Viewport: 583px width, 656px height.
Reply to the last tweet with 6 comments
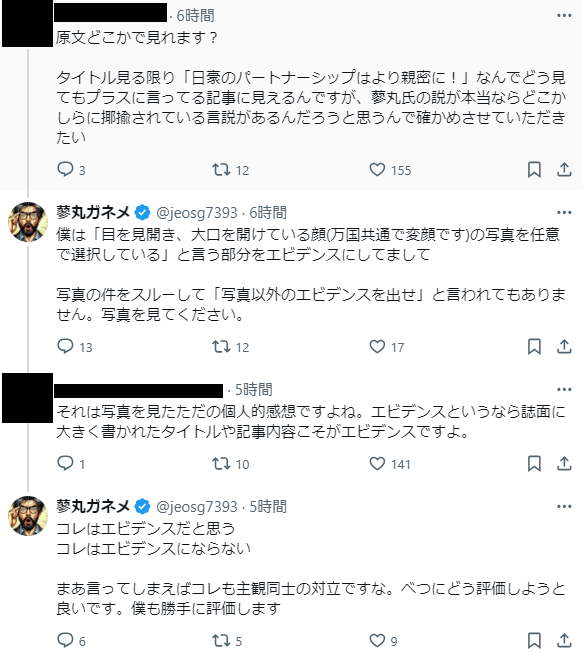tap(71, 640)
